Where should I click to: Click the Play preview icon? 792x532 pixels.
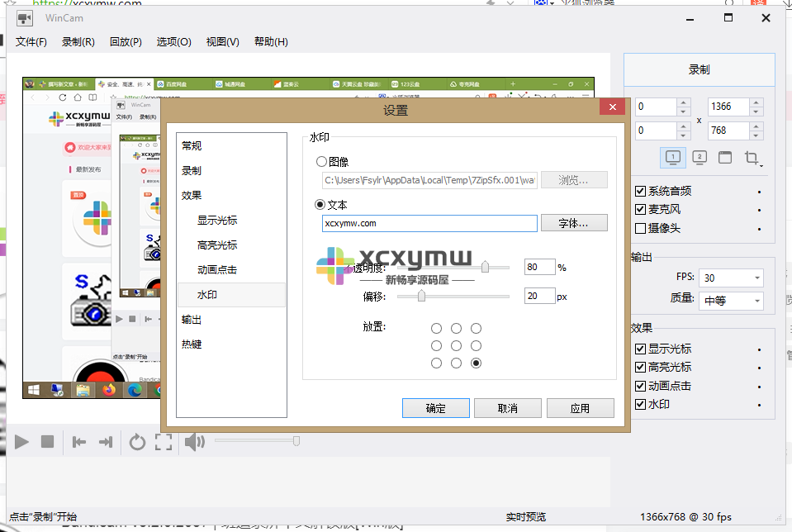tap(21, 443)
